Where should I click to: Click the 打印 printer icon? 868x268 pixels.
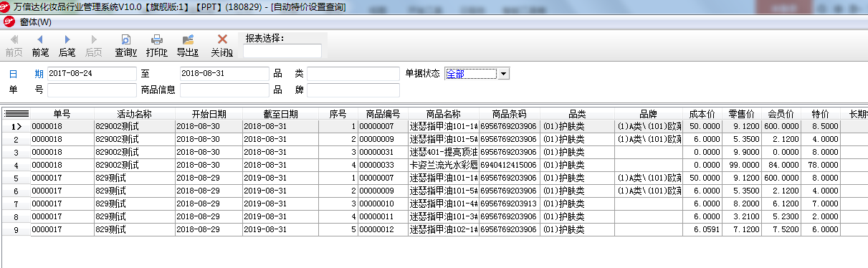157,39
